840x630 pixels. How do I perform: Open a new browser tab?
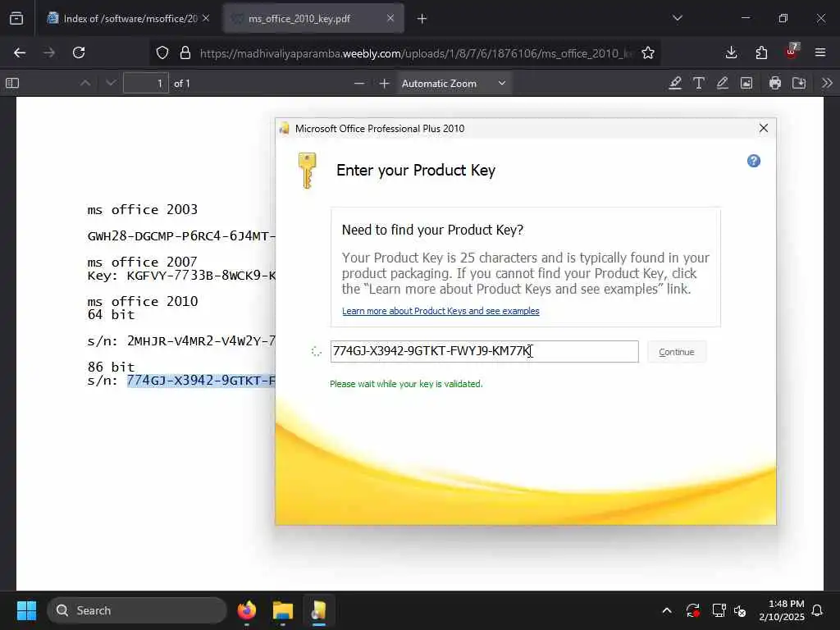coord(422,19)
